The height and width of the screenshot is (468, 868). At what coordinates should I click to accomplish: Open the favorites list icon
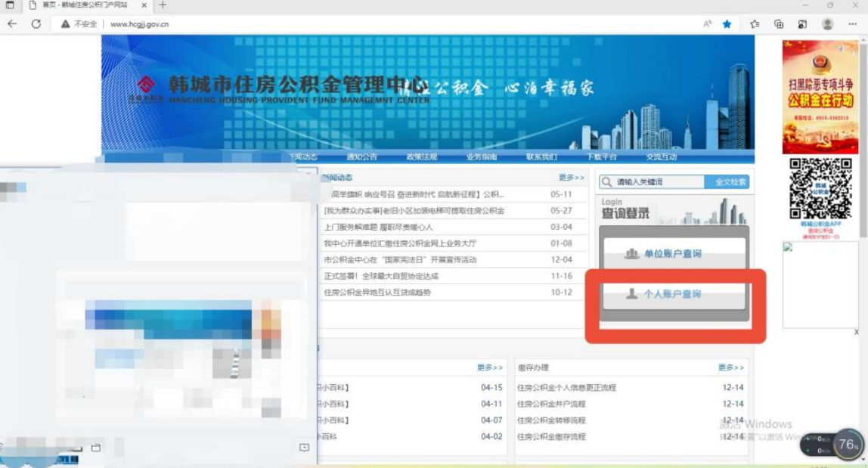point(755,23)
